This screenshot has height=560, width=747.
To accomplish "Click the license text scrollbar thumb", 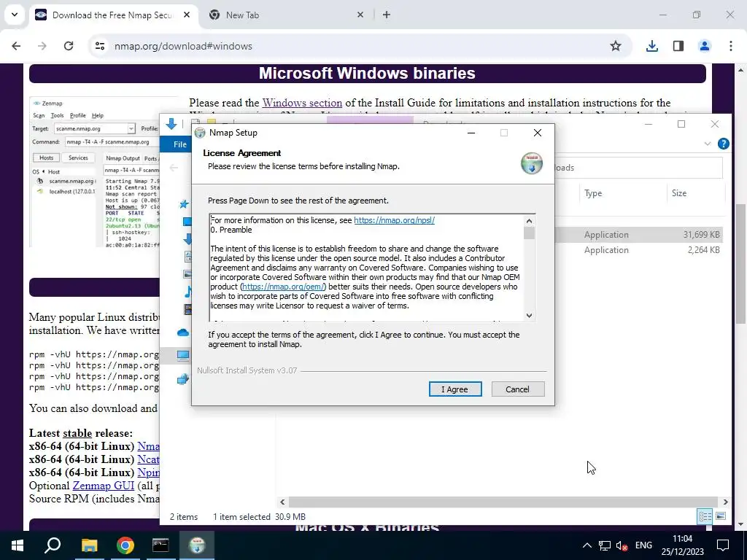I will tap(529, 233).
